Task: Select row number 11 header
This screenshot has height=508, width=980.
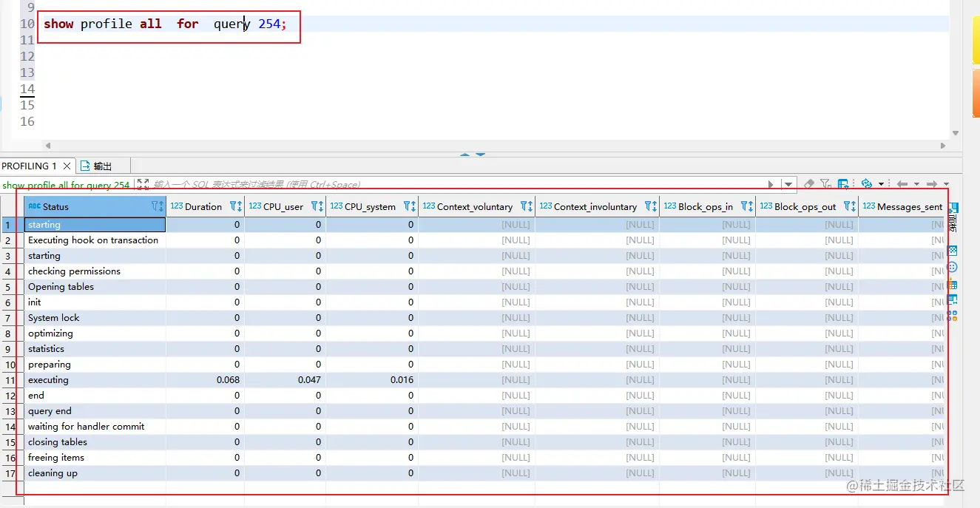Action: (12, 380)
